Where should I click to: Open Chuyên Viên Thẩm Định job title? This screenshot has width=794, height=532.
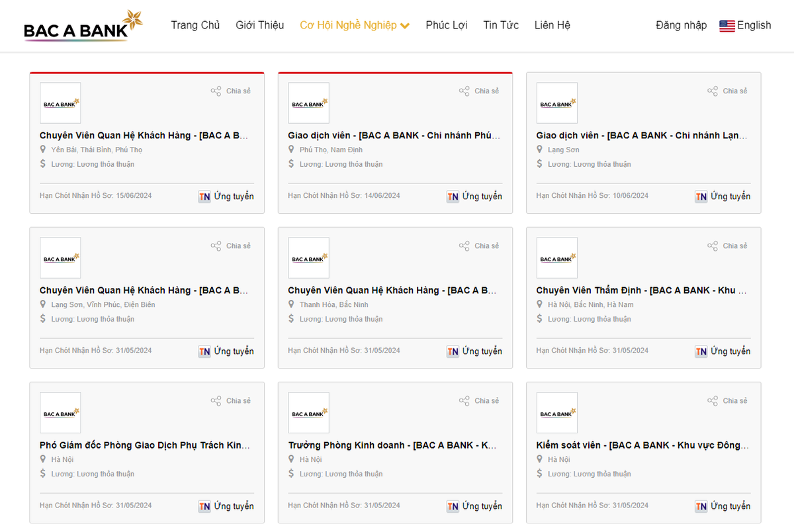[x=642, y=290]
